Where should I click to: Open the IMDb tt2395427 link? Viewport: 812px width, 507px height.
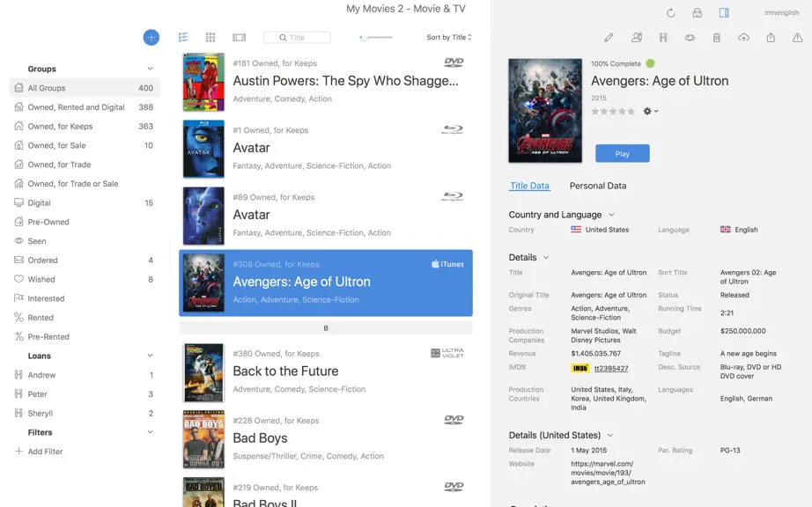611,368
